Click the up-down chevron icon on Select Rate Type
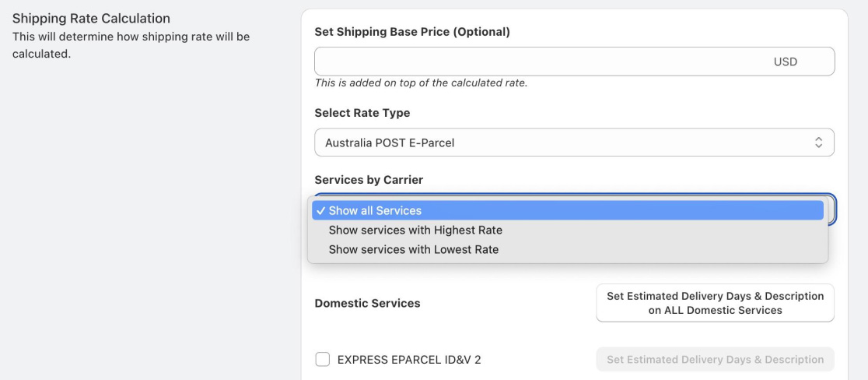The image size is (868, 380). point(818,142)
